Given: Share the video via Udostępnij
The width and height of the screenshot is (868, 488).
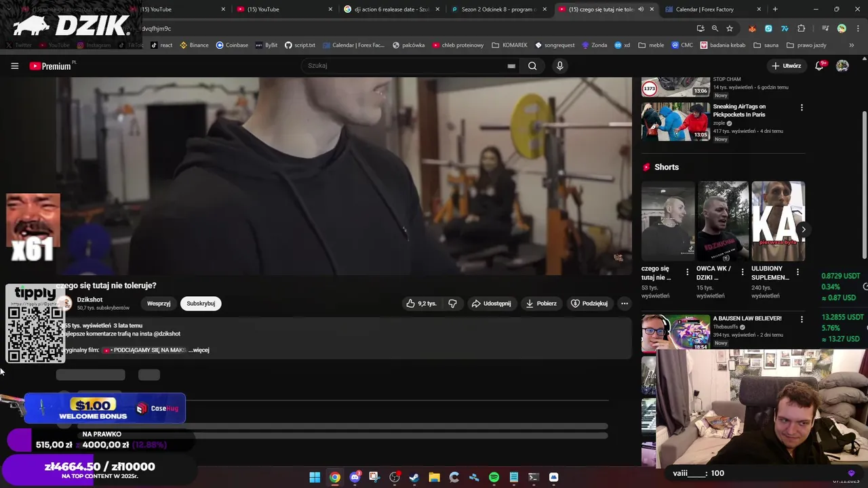Looking at the screenshot, I should coord(492,304).
